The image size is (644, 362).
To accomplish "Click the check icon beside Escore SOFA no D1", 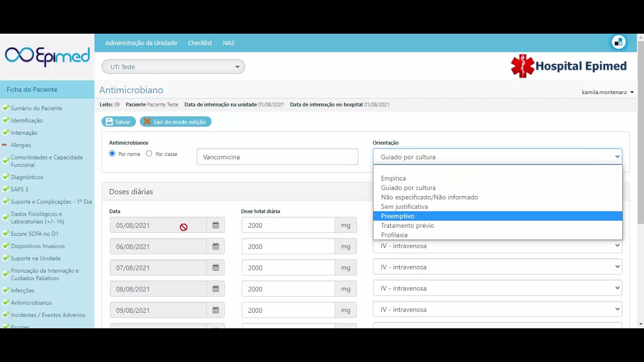I will coord(6,234).
